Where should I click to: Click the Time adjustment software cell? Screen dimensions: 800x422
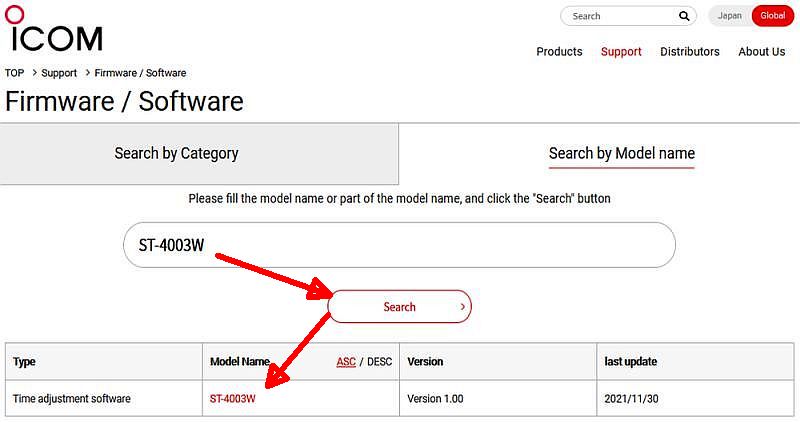[104, 399]
